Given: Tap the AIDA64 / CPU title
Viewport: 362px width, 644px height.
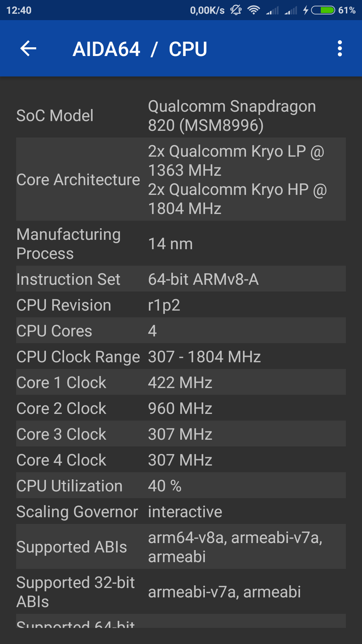Looking at the screenshot, I should click(140, 49).
